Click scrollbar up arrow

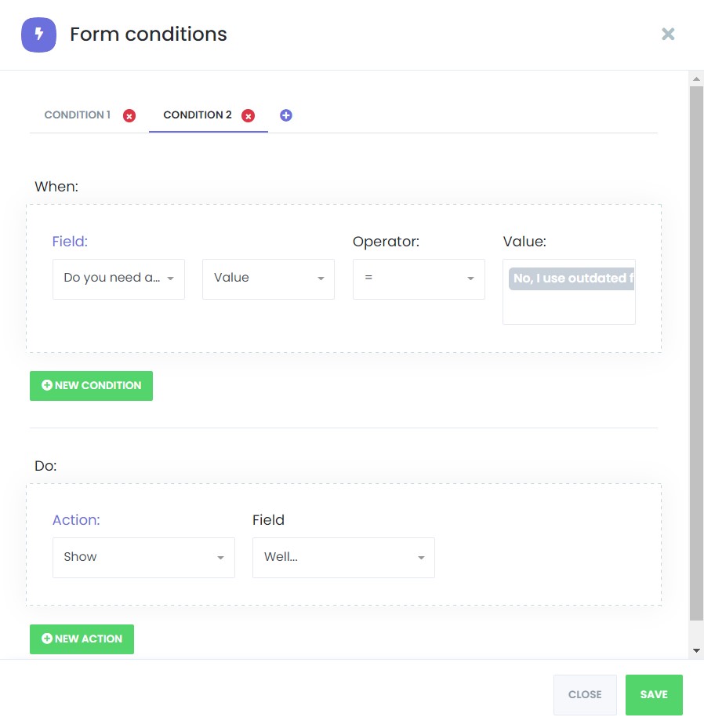pyautogui.click(x=696, y=79)
